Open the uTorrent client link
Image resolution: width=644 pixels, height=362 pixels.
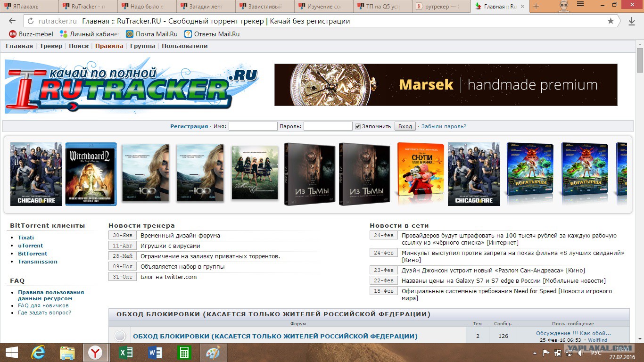(30, 246)
